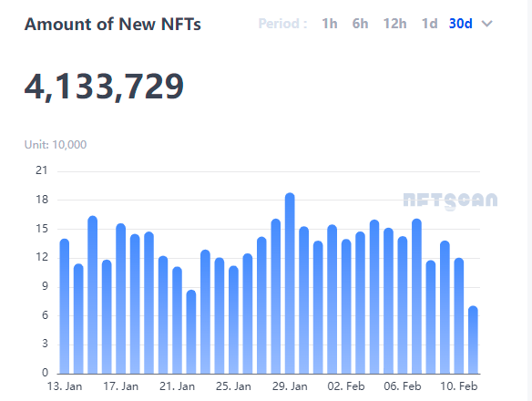Click the 4,133,729 total figure

coord(104,87)
